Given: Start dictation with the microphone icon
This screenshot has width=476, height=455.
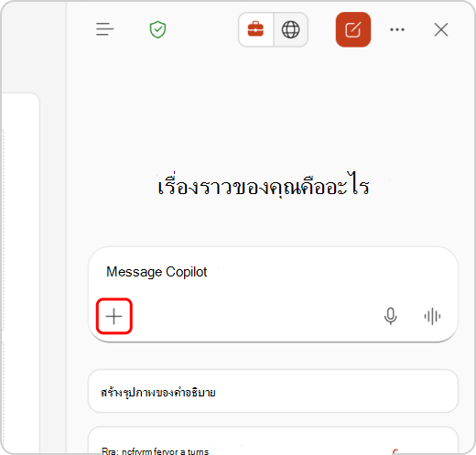Looking at the screenshot, I should click(x=391, y=316).
